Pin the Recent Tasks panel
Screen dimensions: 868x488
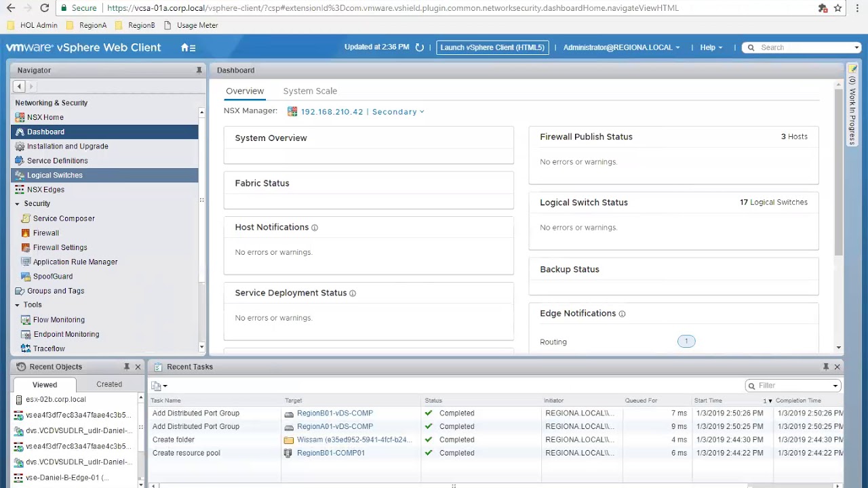826,367
